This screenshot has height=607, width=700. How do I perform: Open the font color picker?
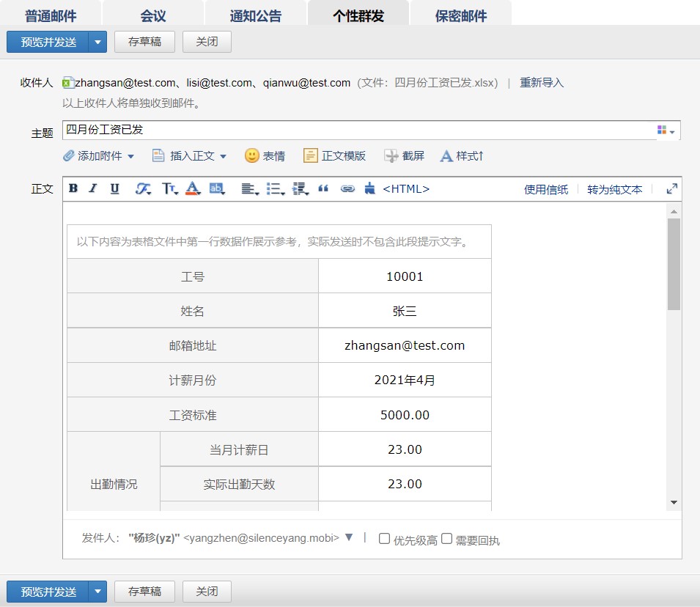(x=193, y=188)
